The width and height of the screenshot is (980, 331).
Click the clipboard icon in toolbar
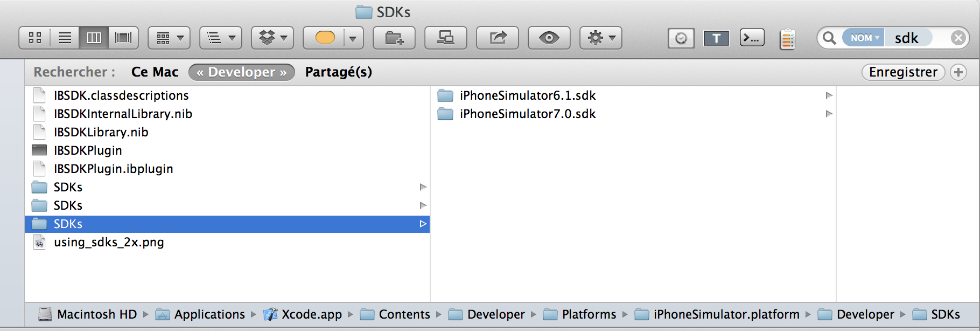click(x=787, y=39)
